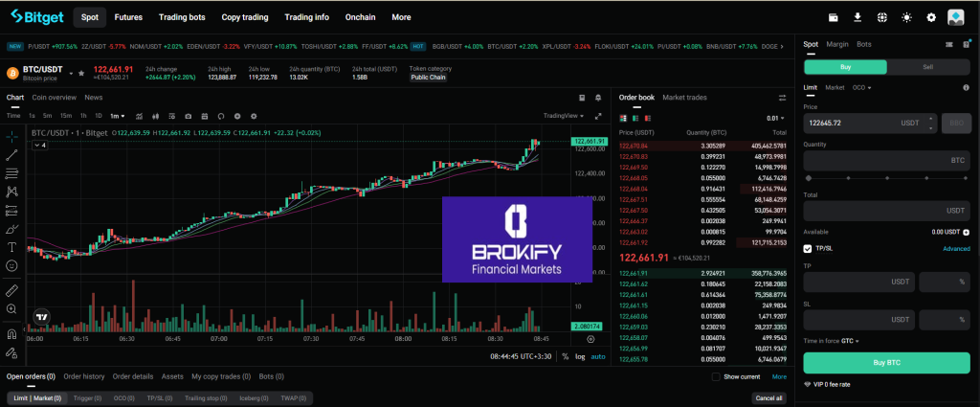
Task: Expand chart using fullscreen arrows icon
Action: (x=599, y=116)
